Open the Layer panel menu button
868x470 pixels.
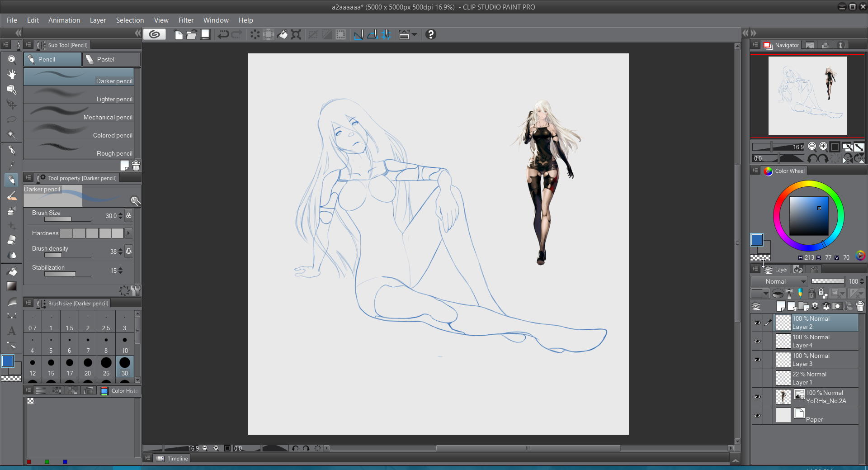755,269
